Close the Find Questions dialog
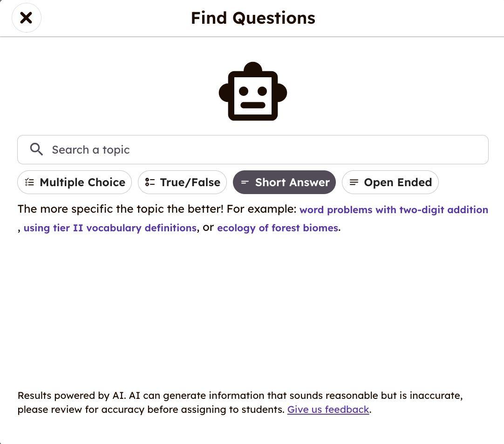Viewport: 504px width, 444px height. [27, 18]
